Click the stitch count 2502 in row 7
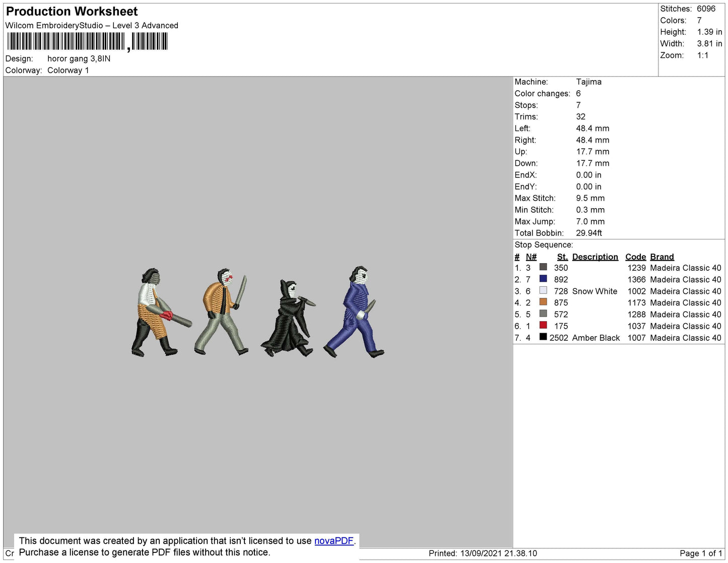Viewport: 728px width, 563px height. (x=559, y=338)
